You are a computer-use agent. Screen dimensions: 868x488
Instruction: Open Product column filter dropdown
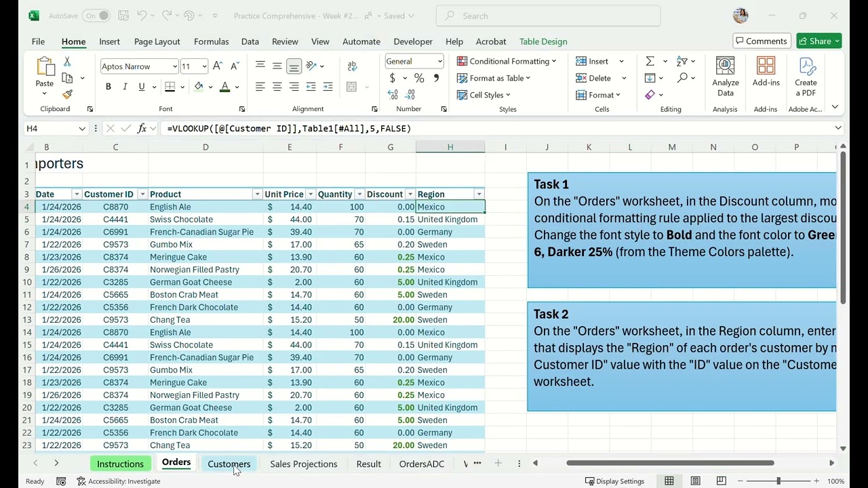pos(257,195)
